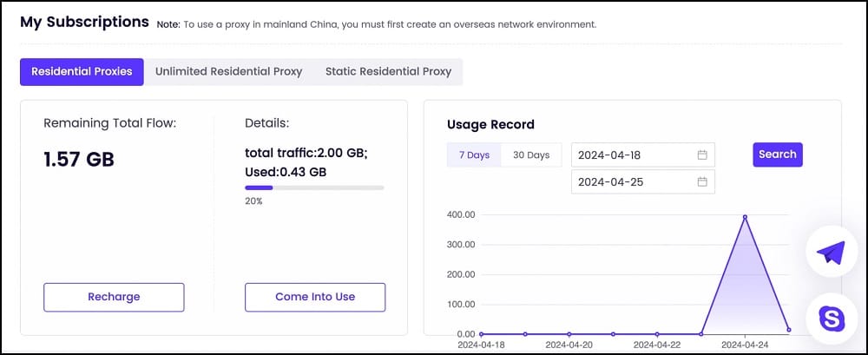
Task: Open calendar icon for 2024-04-25 field
Action: point(702,181)
